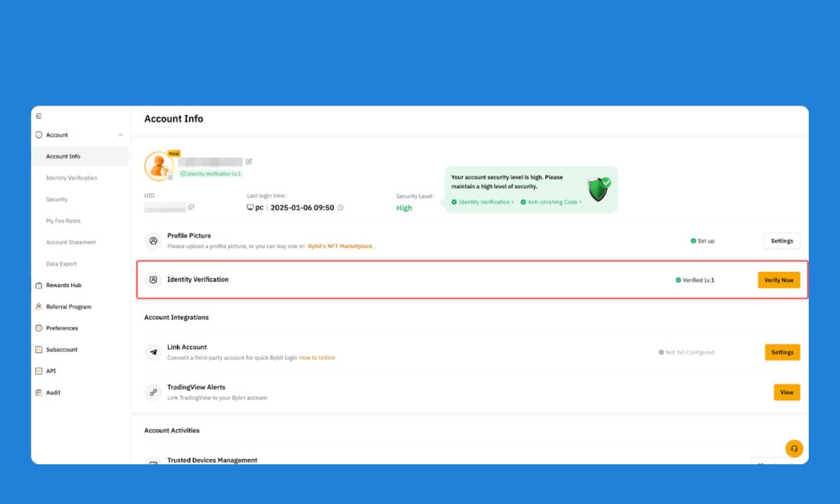The width and height of the screenshot is (840, 504).
Task: Open Link Account Settings button
Action: tap(782, 353)
